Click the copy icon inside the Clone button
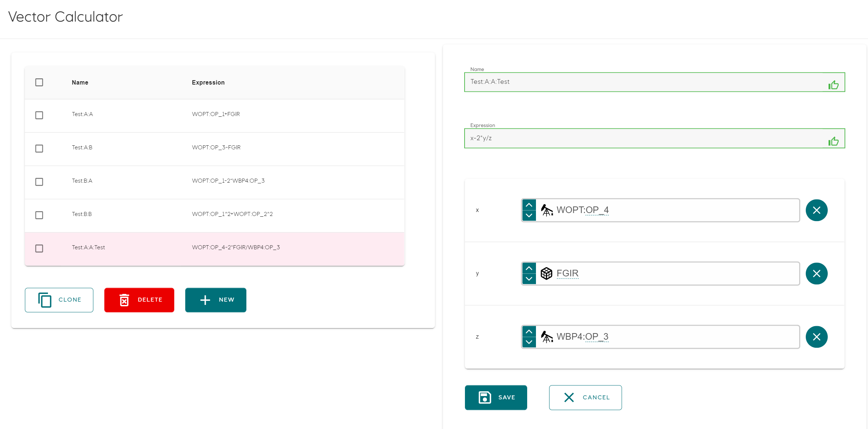Viewport: 868px width, 429px height. click(45, 299)
